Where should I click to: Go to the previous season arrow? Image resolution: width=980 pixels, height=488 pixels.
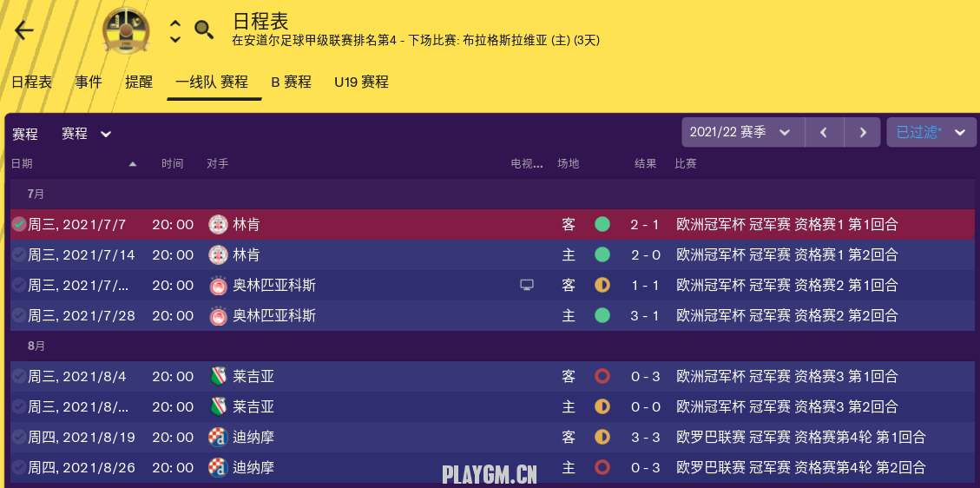(x=825, y=133)
